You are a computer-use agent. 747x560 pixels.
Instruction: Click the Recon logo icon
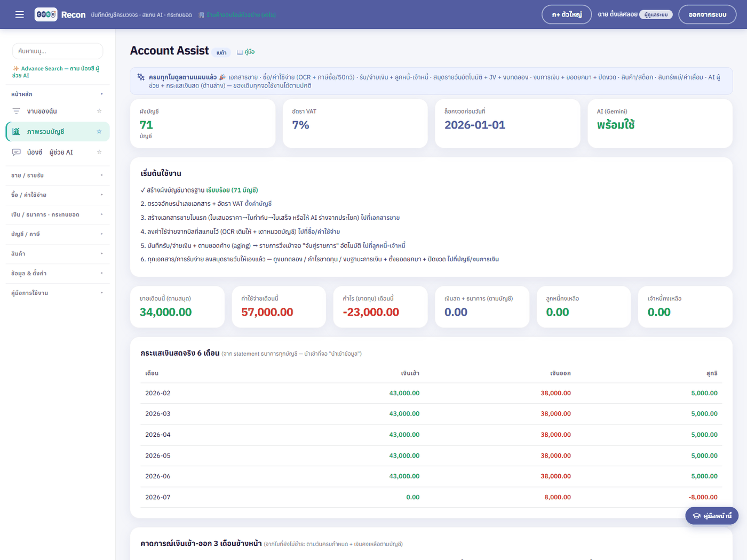[x=46, y=14]
